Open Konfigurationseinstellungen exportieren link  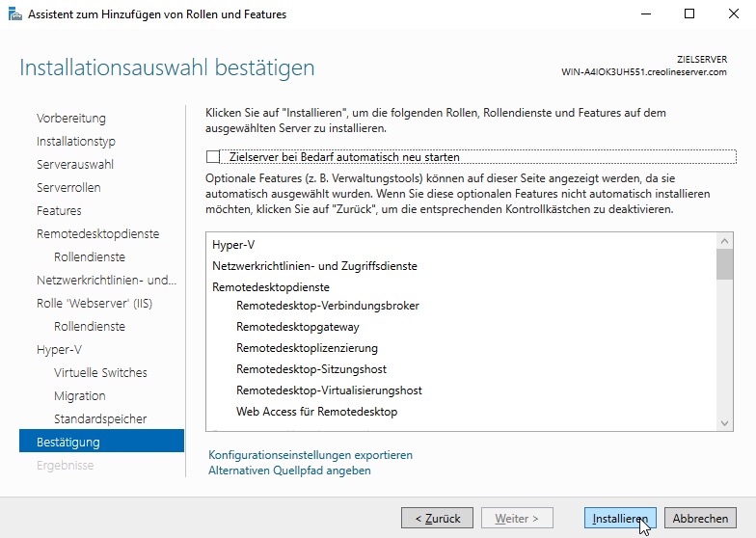click(x=310, y=455)
